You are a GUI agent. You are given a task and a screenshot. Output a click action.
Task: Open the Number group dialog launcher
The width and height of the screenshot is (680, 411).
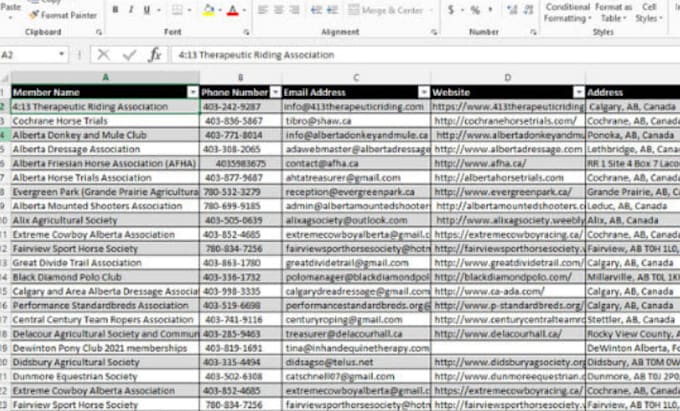(x=533, y=32)
